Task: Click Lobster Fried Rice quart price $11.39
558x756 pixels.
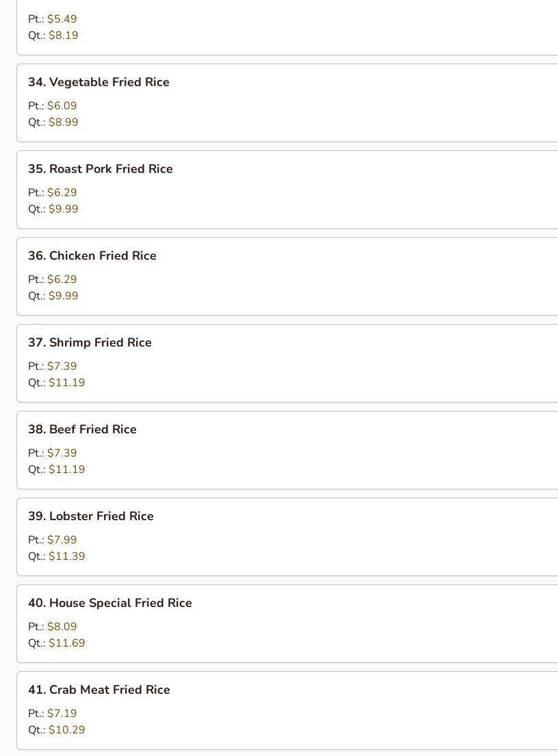Action: (67, 556)
